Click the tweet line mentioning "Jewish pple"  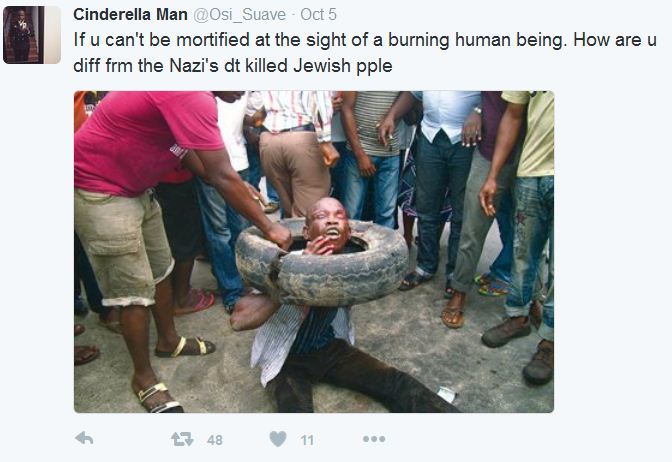point(233,66)
